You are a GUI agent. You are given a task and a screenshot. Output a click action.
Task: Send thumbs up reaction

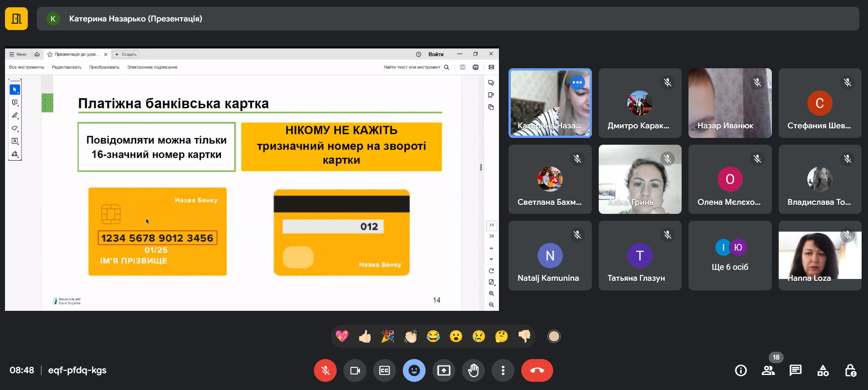pos(365,336)
